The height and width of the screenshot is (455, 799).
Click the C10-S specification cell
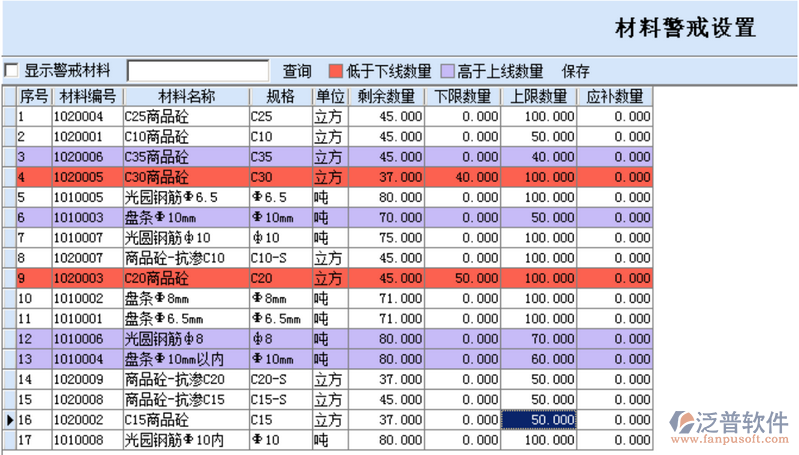click(x=281, y=258)
